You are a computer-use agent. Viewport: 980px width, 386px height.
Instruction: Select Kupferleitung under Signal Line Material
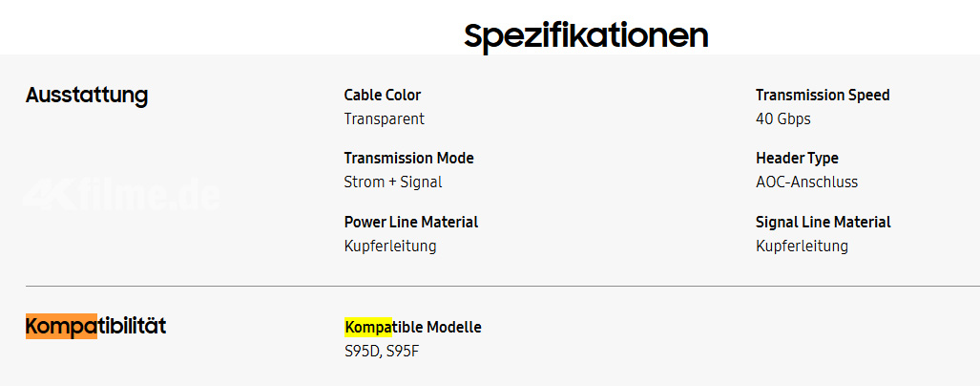tap(802, 246)
